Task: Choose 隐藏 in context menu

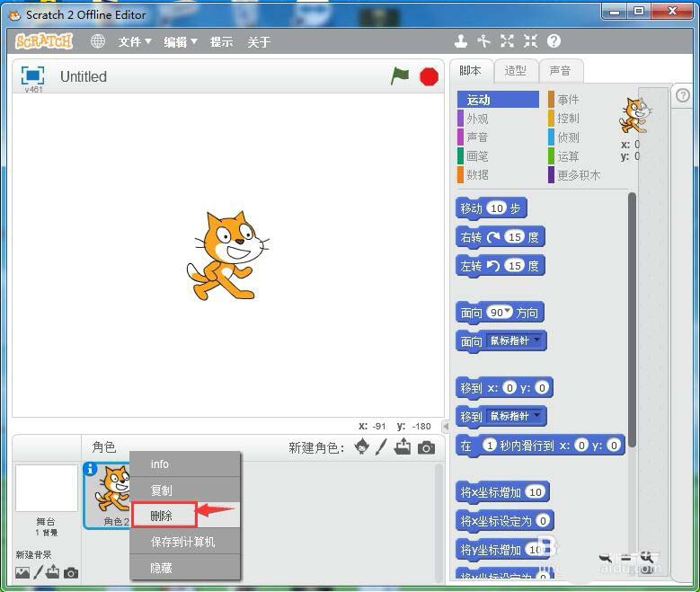Action: (185, 568)
